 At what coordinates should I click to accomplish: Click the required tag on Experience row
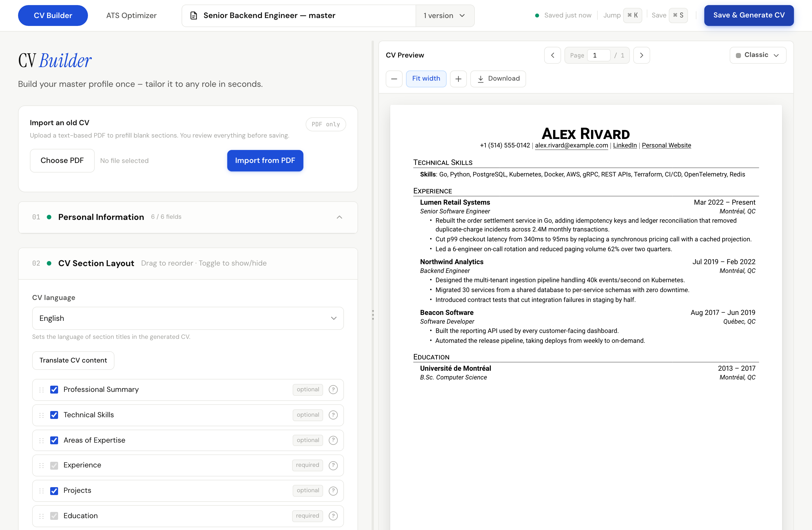pyautogui.click(x=307, y=465)
